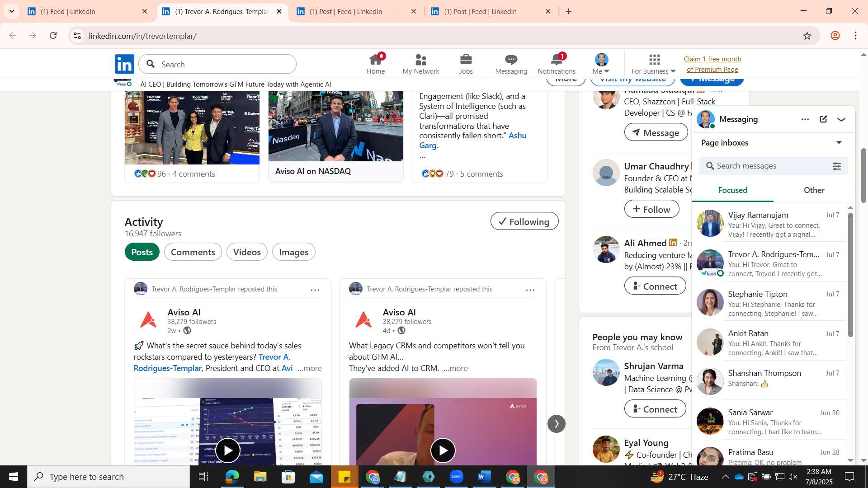
Task: Select the Comments activity filter
Action: pyautogui.click(x=193, y=252)
